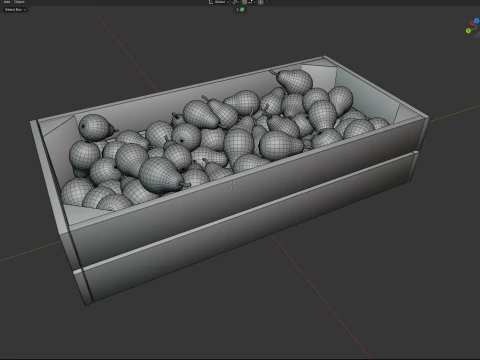Open the Object menu in header

(19, 2)
